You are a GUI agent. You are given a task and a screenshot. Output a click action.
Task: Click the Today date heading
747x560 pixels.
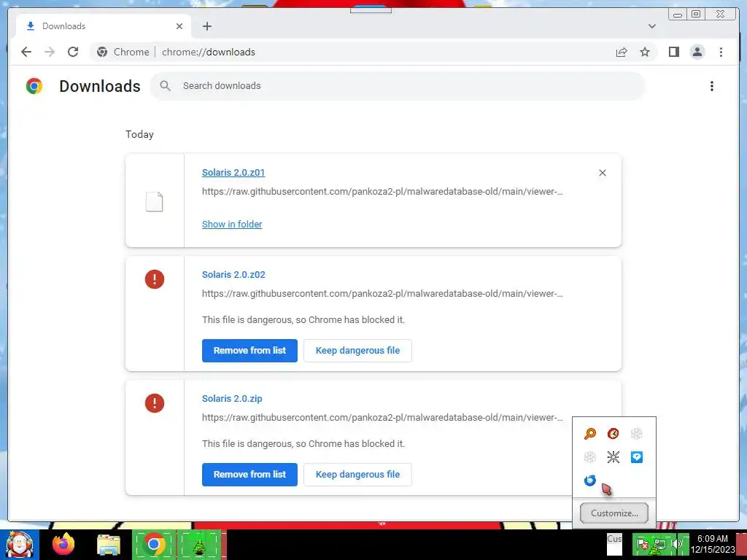tap(139, 134)
